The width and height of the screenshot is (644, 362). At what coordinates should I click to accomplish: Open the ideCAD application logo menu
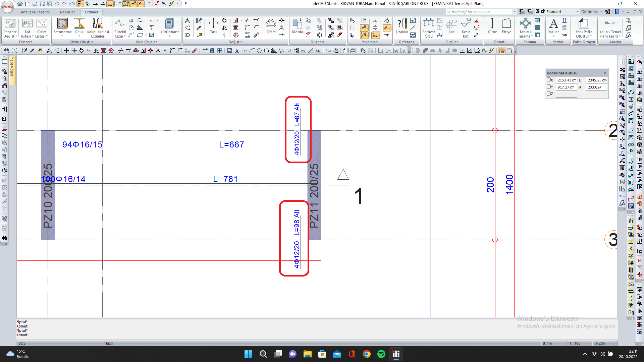pos(7,7)
